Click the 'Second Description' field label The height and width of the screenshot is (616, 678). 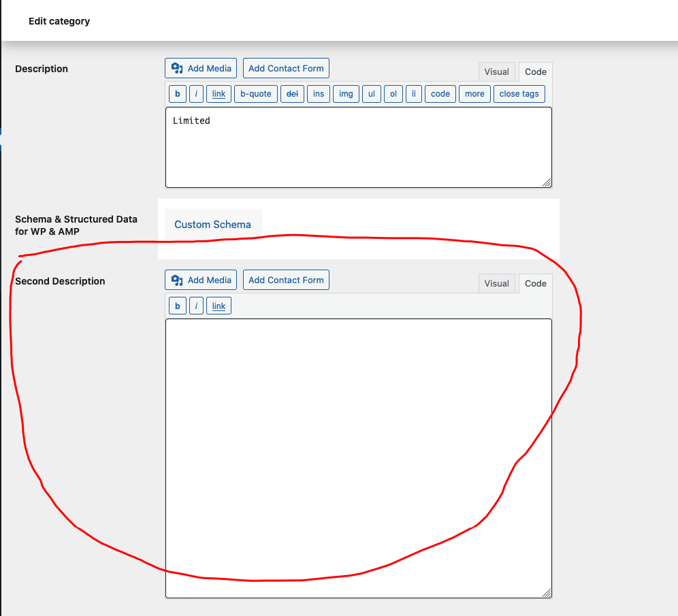(60, 281)
